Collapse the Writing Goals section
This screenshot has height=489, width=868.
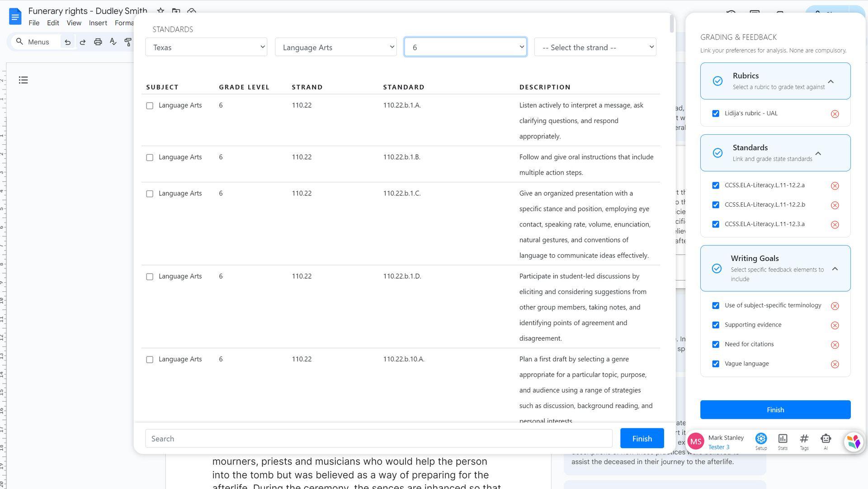tap(835, 269)
